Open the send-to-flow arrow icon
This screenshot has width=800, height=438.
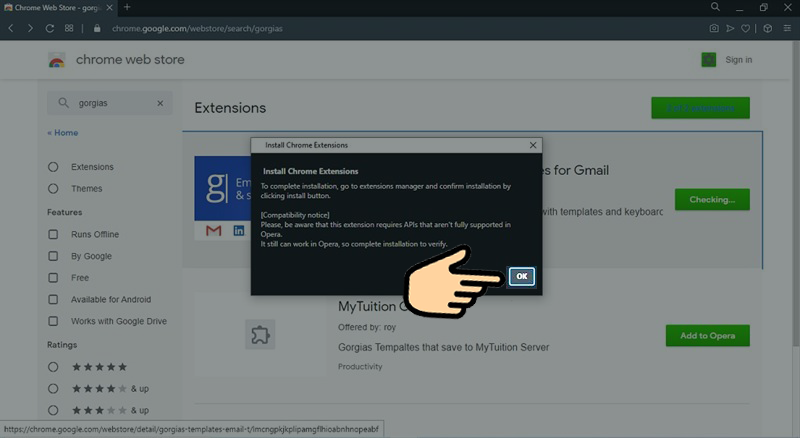730,29
